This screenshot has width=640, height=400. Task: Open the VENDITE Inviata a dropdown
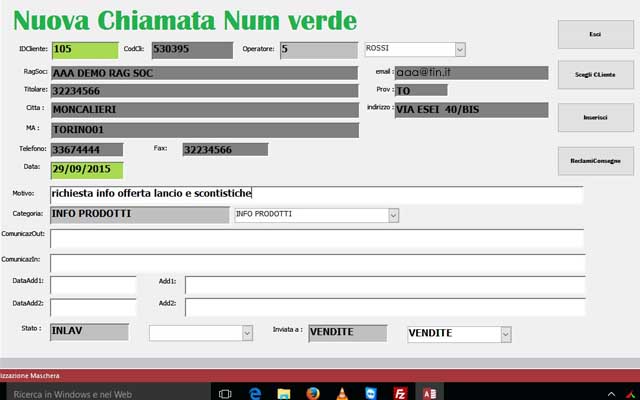pos(505,333)
